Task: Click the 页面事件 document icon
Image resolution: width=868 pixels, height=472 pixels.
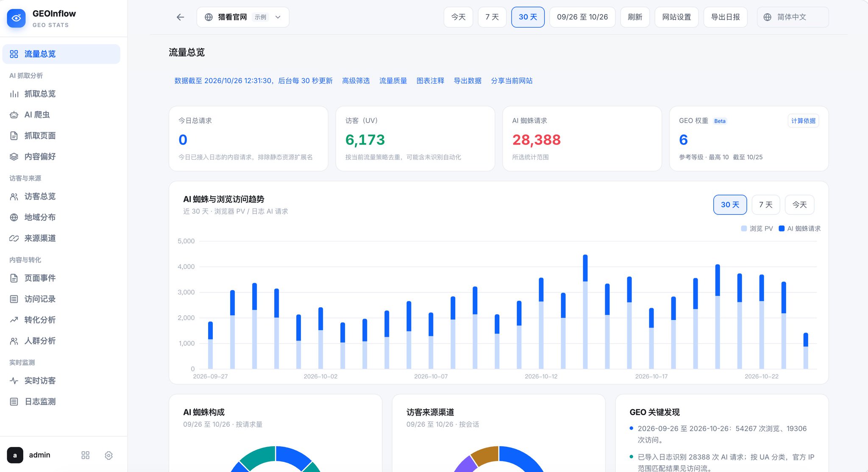Action: [14, 278]
